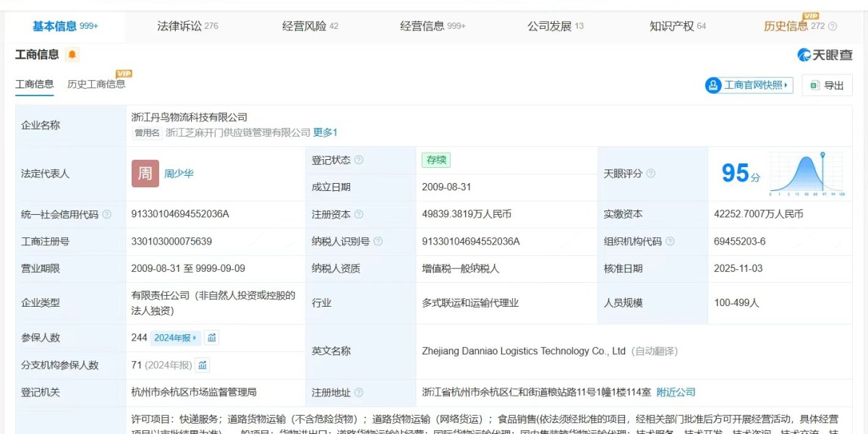The width and height of the screenshot is (868, 434).
Task: Expand former names via 更多1
Action: [x=325, y=132]
